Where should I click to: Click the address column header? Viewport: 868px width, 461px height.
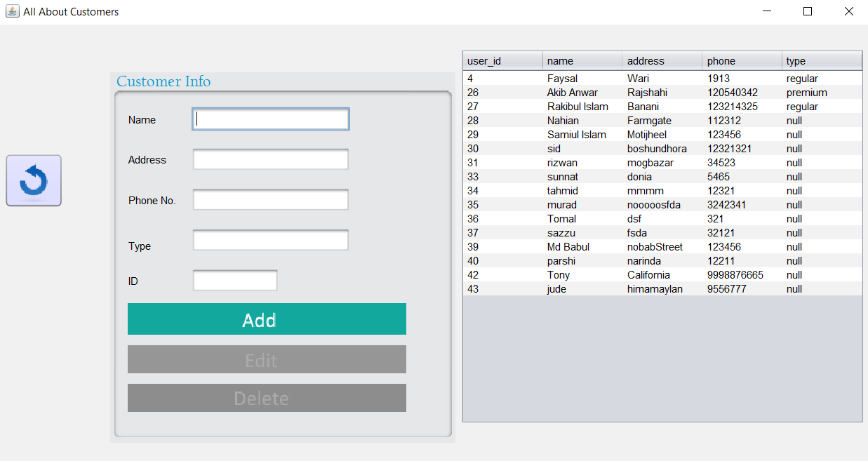(x=662, y=61)
